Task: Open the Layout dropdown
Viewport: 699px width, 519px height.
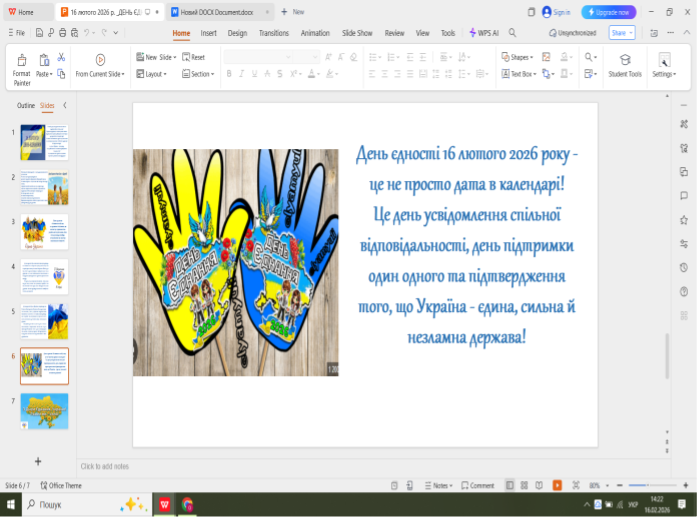Action: point(154,74)
